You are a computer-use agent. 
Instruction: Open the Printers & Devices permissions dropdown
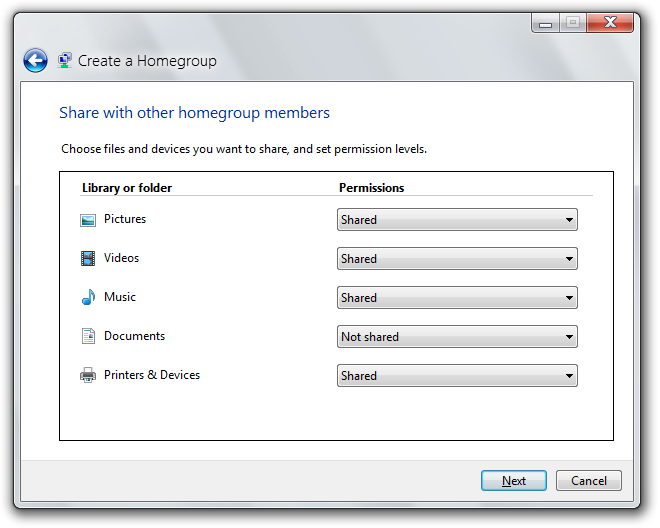pyautogui.click(x=457, y=376)
